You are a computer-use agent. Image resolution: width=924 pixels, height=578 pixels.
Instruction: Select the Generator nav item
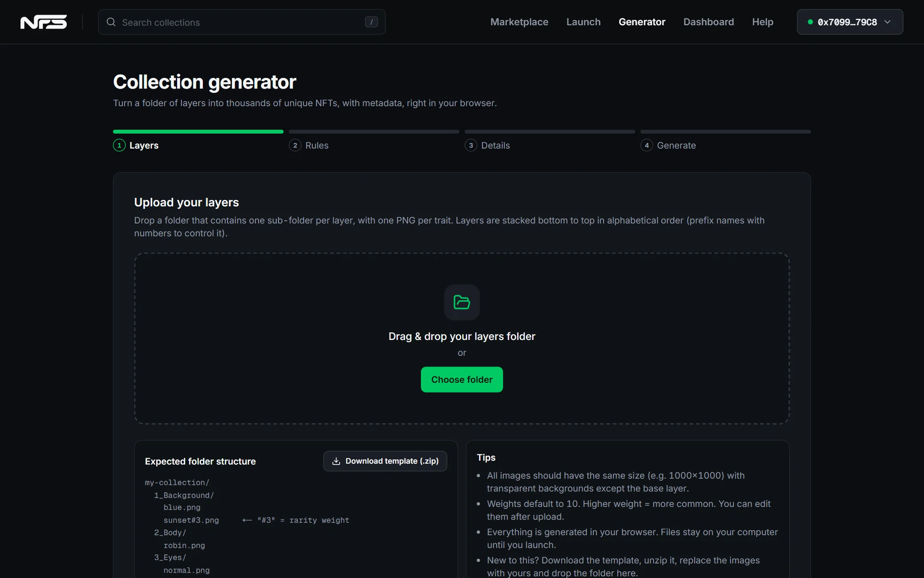[642, 22]
